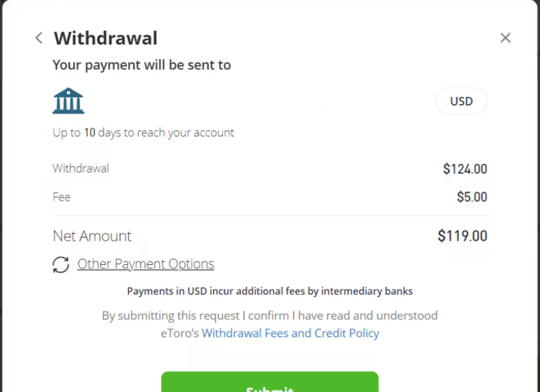Close the Withdrawal dialog with the X

pos(505,38)
